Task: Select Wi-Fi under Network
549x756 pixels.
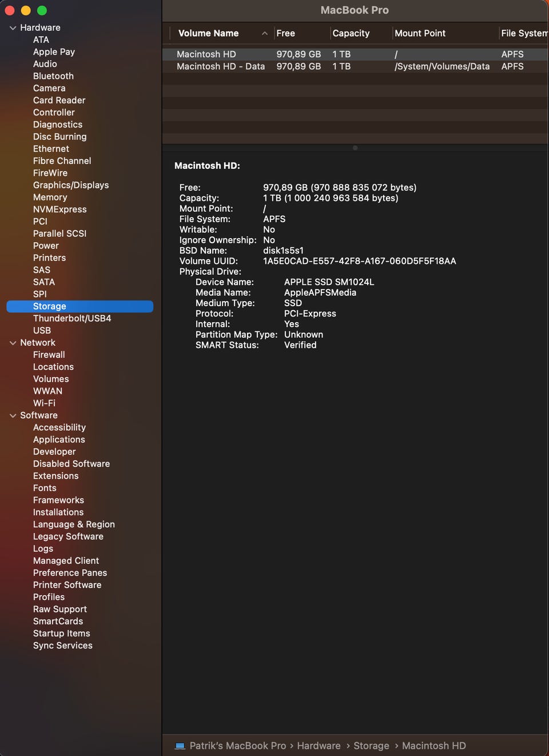Action: pos(44,403)
